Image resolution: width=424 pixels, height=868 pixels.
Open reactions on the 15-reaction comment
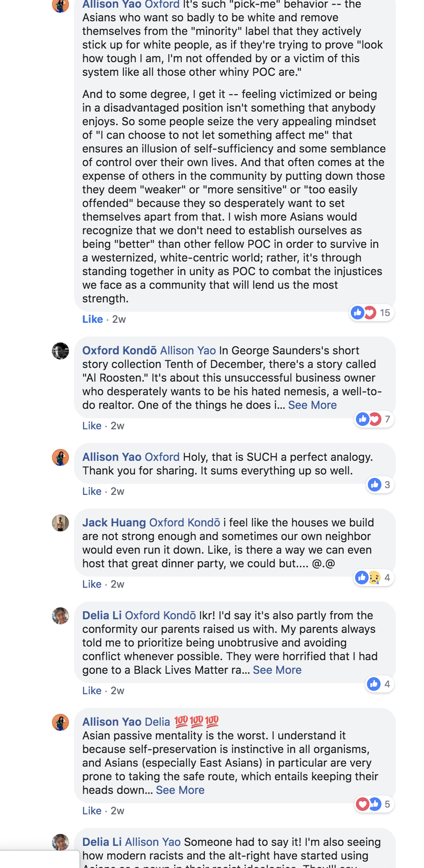tap(371, 313)
